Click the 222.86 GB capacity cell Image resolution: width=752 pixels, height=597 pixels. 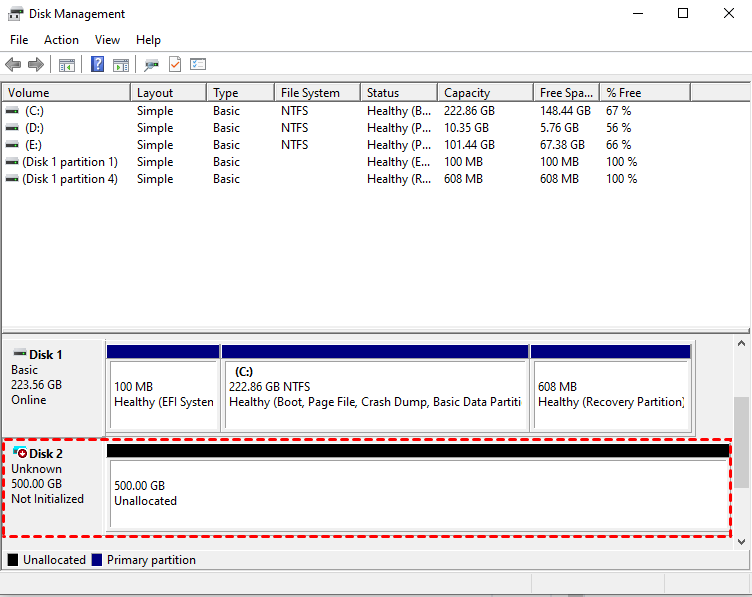coord(469,111)
